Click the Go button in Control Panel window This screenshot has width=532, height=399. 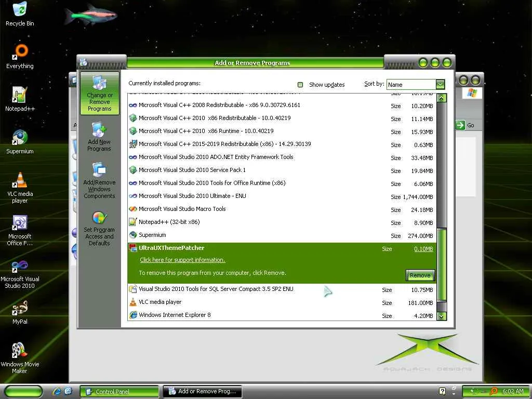(x=465, y=125)
